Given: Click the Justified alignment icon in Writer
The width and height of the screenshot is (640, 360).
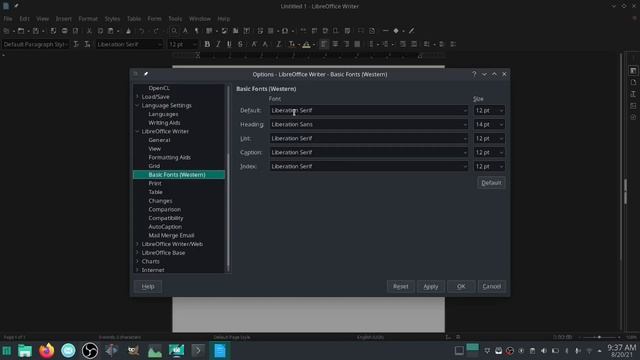Looking at the screenshot, I should coord(357,44).
